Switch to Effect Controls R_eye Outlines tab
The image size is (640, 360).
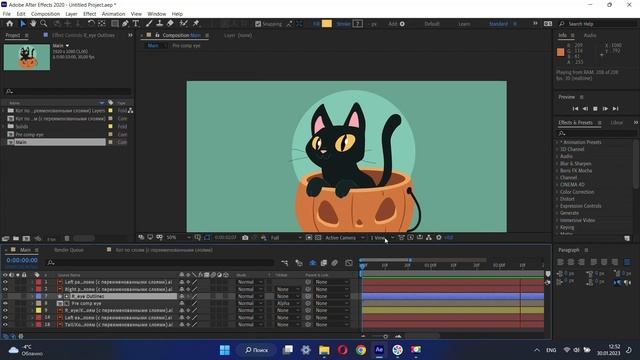tap(83, 36)
